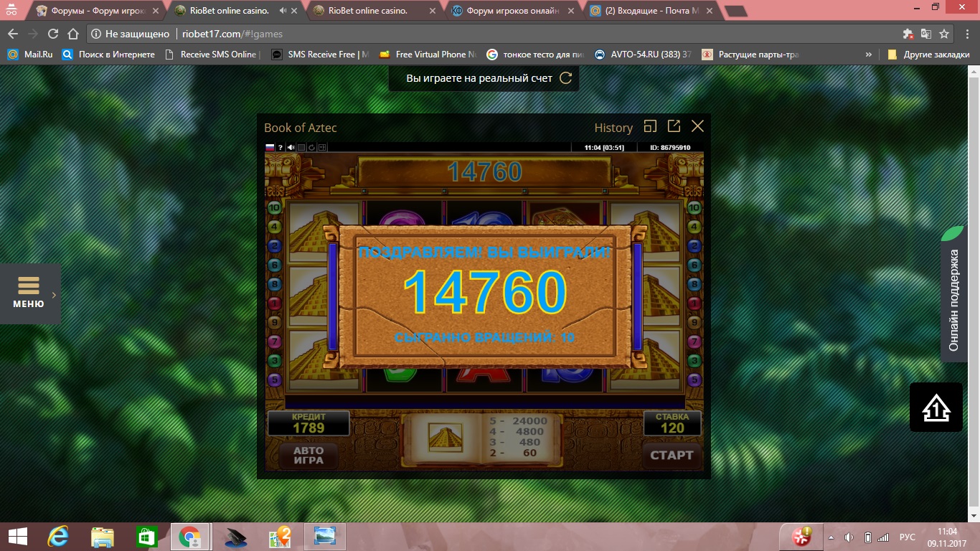Close the Book of Aztec game panel

pos(697,126)
